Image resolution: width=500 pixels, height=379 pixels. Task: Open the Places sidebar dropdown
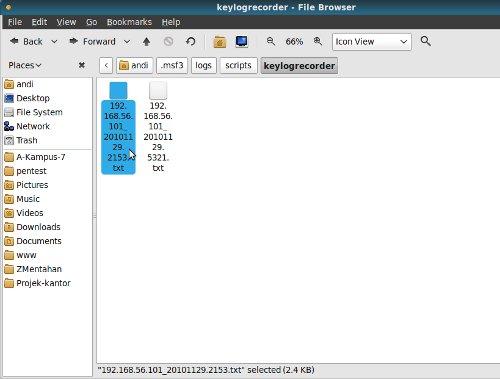pos(25,65)
